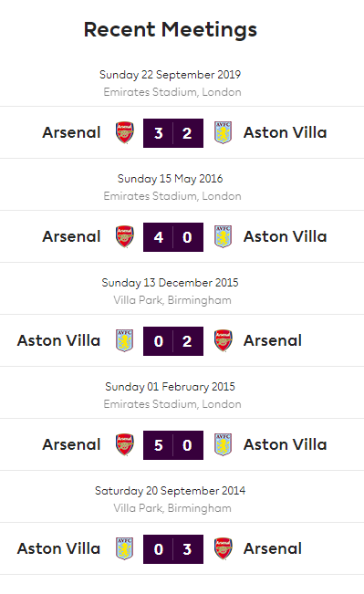Click Aston Villa crest in 13 December 2015 match
Screen dimensions: 364x594
click(x=125, y=340)
